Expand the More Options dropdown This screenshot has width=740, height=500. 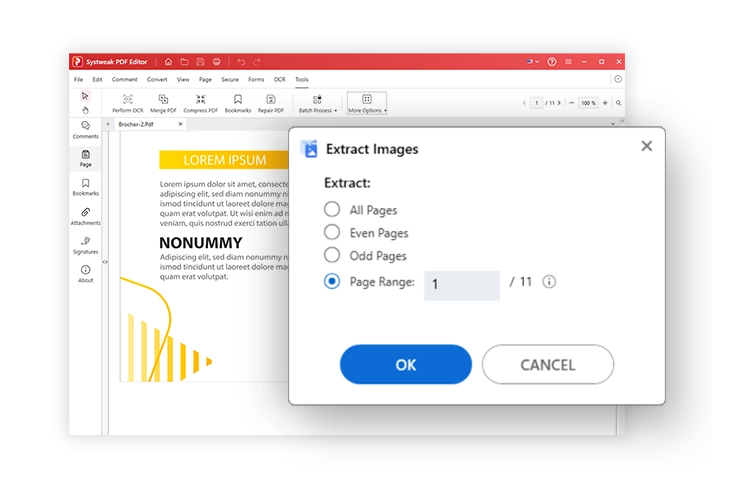click(x=367, y=103)
